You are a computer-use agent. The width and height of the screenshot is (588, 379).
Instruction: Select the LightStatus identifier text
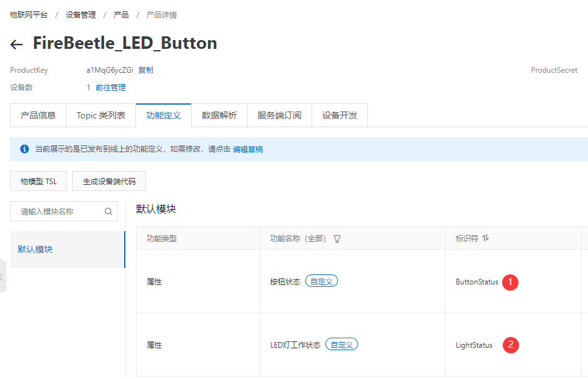(474, 345)
